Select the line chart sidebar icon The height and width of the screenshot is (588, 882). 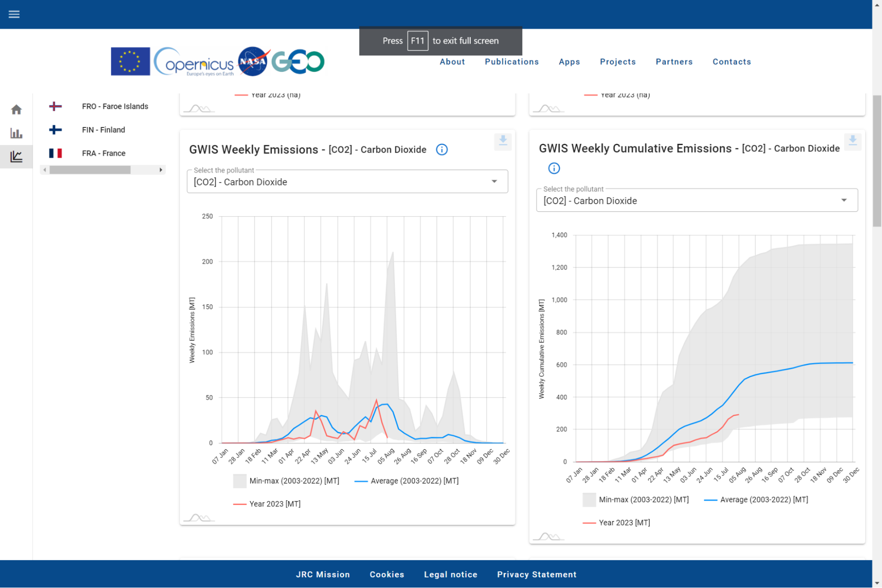pyautogui.click(x=16, y=157)
